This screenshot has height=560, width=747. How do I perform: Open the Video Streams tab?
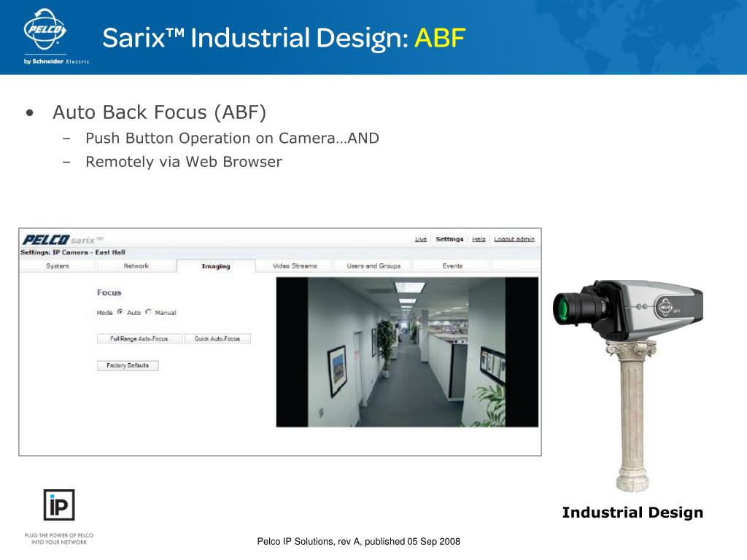click(295, 265)
